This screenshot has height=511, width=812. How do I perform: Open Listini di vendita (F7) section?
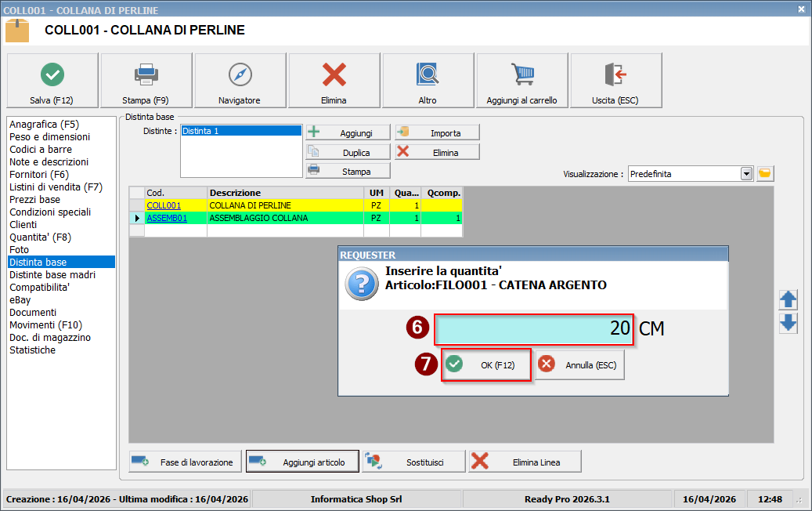[56, 187]
